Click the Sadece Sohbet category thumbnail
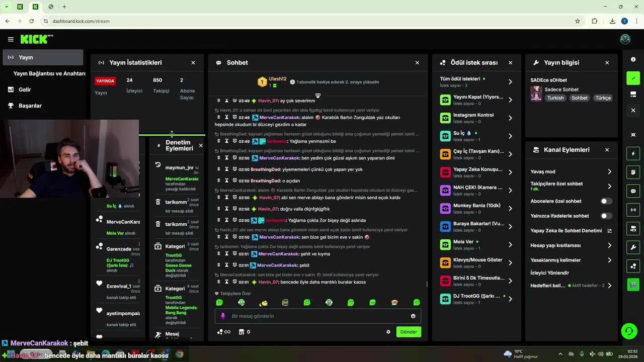The image size is (644, 362). [536, 94]
